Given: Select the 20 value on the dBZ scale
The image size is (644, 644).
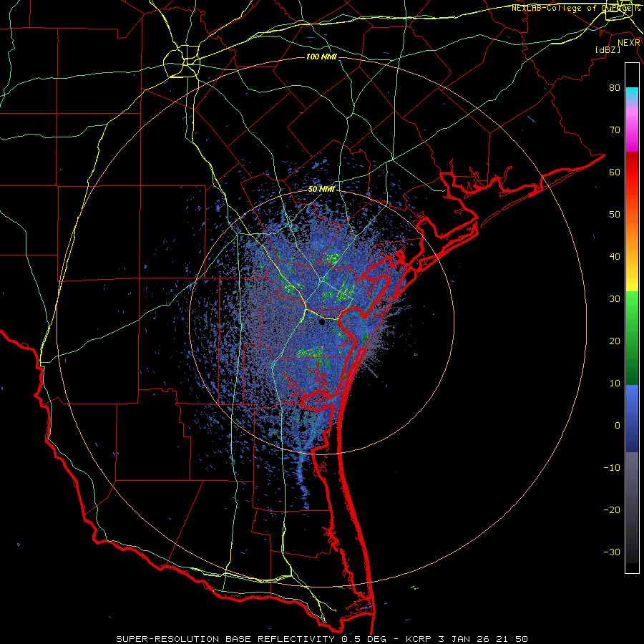Looking at the screenshot, I should 615,341.
